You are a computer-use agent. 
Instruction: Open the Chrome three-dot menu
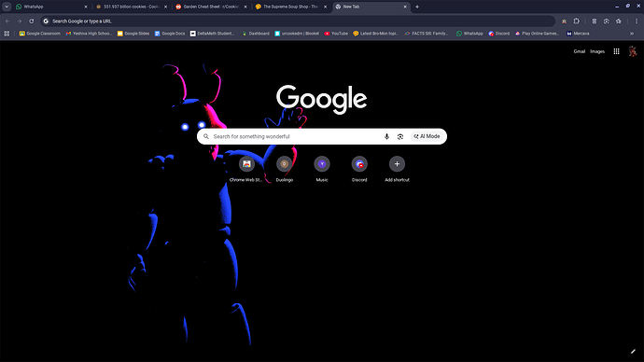[x=637, y=21]
